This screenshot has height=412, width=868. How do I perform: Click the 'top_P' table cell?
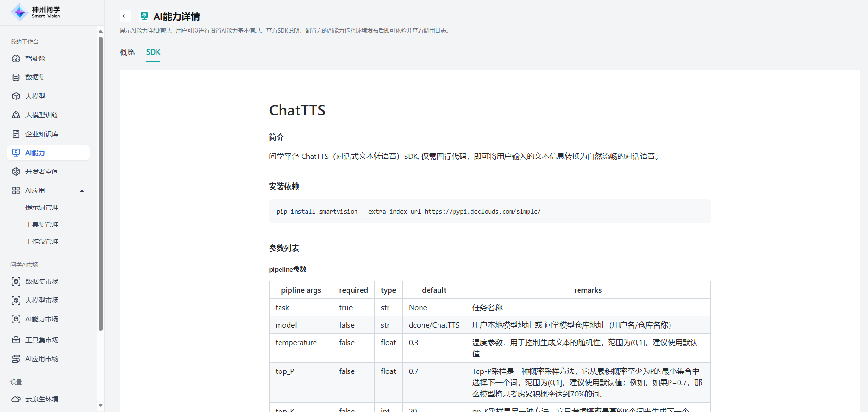click(x=301, y=382)
